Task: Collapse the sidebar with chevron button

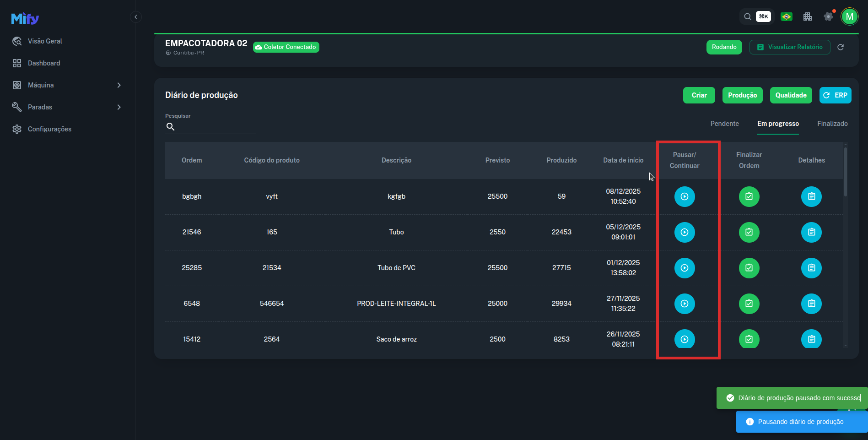Action: (135, 17)
